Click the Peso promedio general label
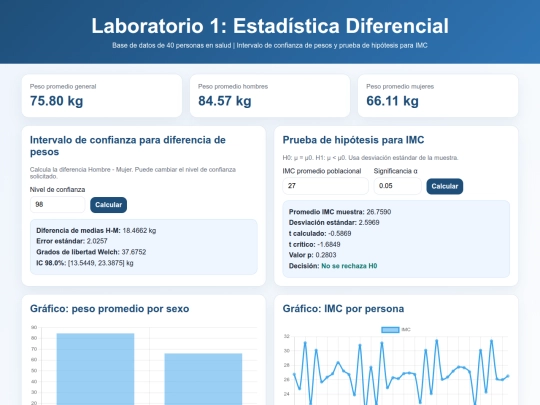Viewport: 540px width, 405px height. click(x=63, y=86)
